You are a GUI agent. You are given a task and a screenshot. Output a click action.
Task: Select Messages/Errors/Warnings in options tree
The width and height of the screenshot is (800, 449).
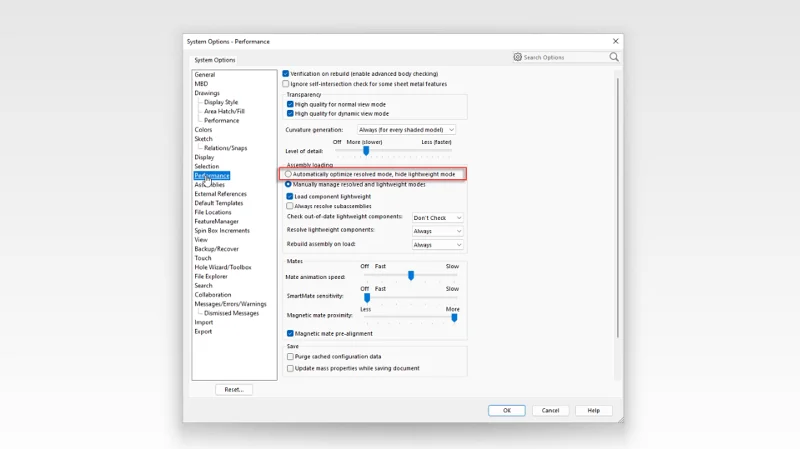pos(230,304)
